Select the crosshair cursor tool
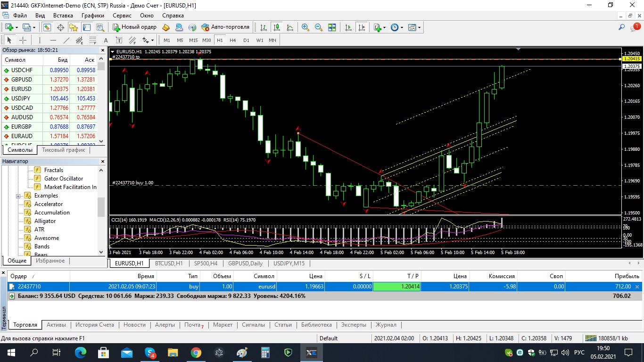 pos(22,40)
